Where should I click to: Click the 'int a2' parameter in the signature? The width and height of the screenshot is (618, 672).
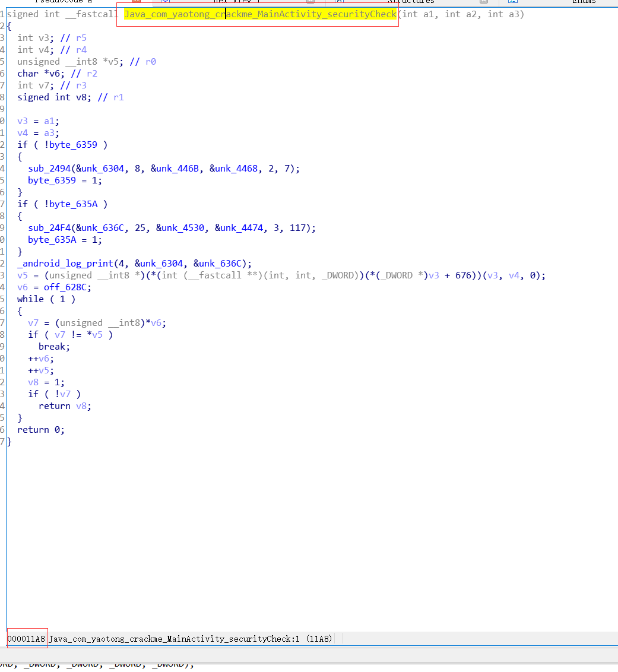pos(461,14)
